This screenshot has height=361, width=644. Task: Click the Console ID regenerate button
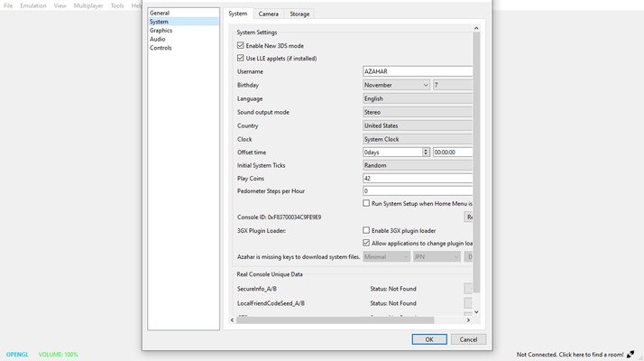[x=468, y=217]
